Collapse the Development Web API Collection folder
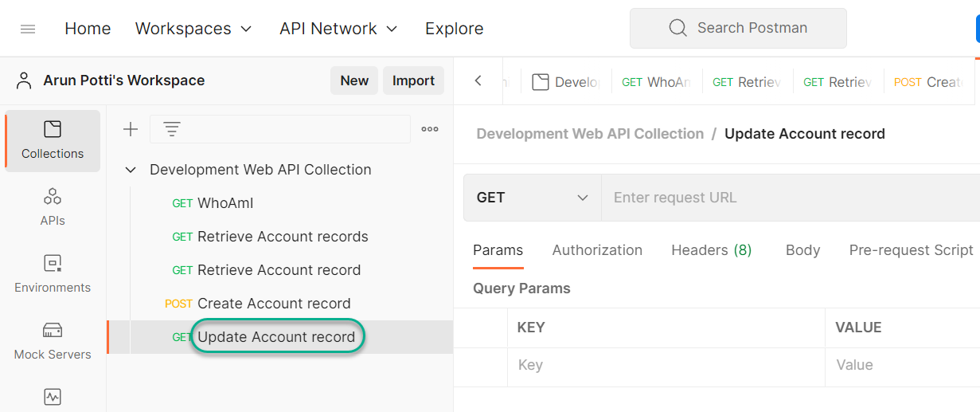This screenshot has height=412, width=980. coord(131,170)
